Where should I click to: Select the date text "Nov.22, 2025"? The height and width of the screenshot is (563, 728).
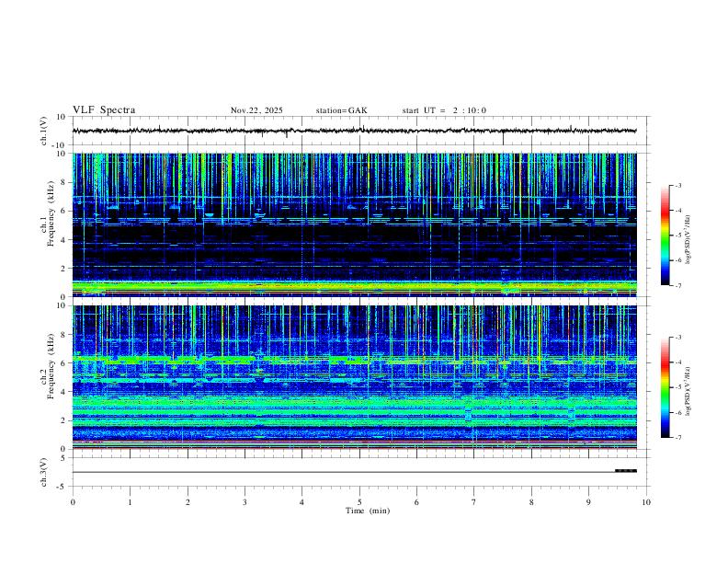tap(256, 110)
